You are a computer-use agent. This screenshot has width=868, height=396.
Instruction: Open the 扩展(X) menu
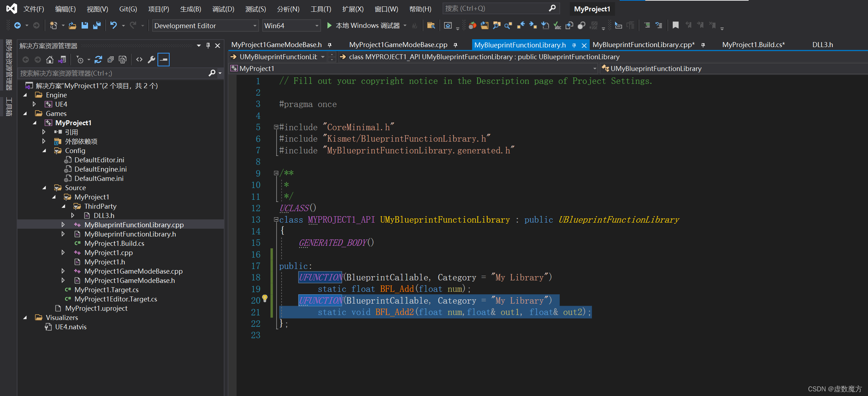353,9
